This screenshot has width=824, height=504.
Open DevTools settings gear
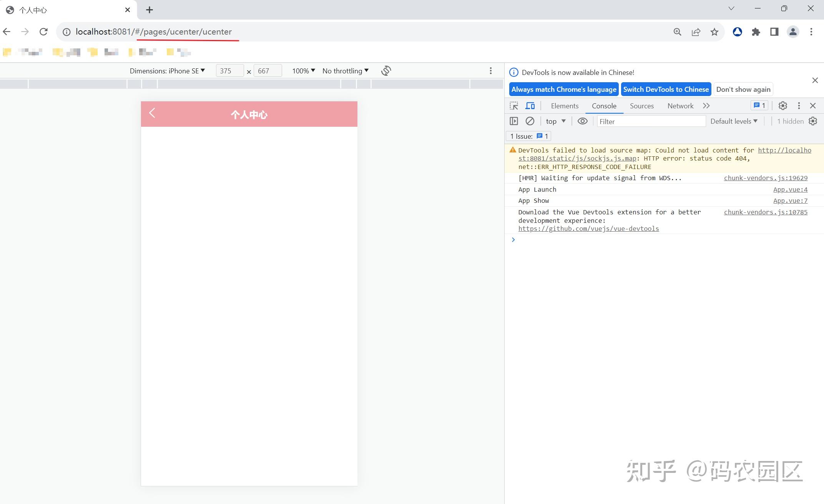(783, 106)
